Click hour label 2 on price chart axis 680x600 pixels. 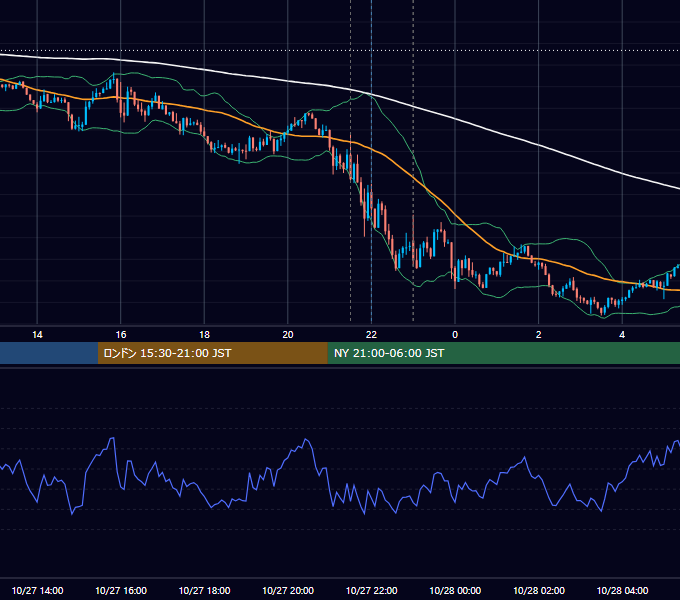click(x=539, y=335)
